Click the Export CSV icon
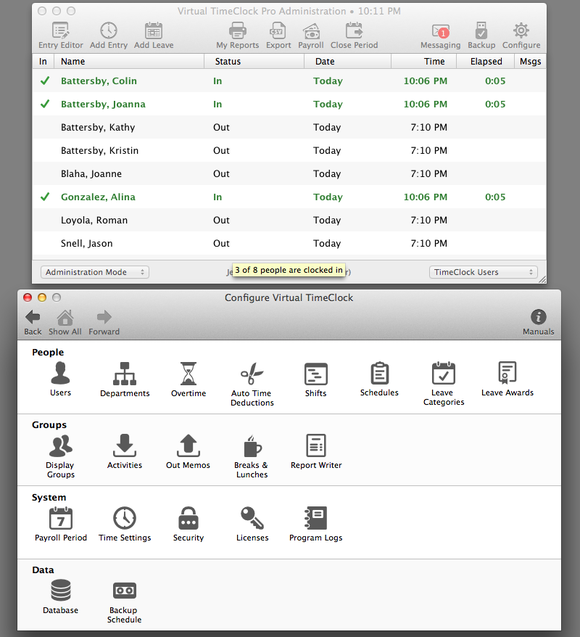This screenshot has width=580, height=637. tap(278, 31)
